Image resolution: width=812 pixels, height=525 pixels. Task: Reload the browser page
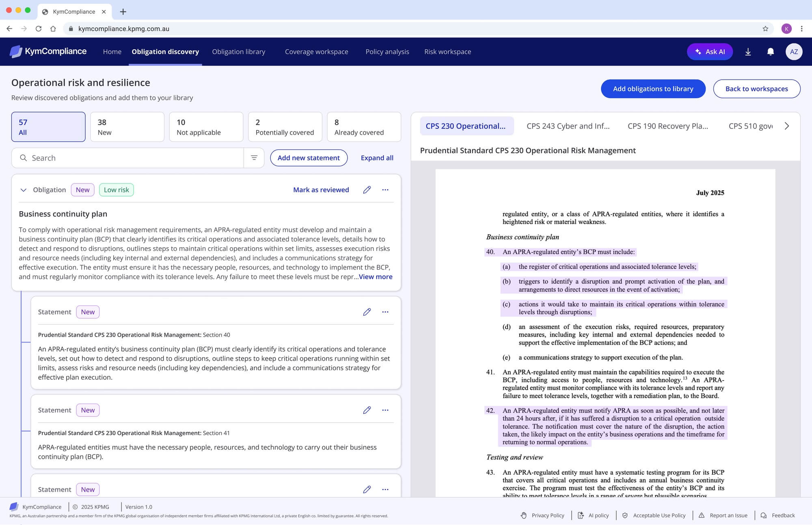point(39,28)
